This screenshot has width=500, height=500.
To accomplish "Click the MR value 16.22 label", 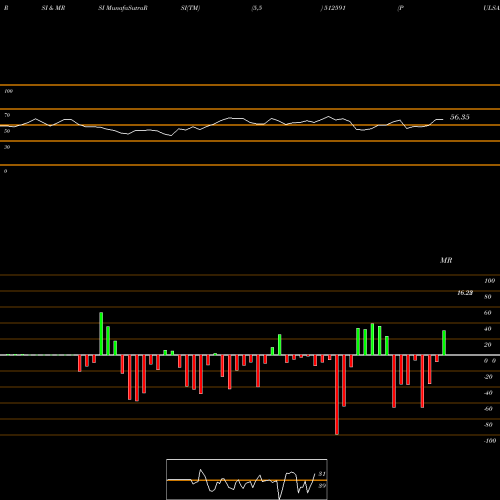I will 465,293.
